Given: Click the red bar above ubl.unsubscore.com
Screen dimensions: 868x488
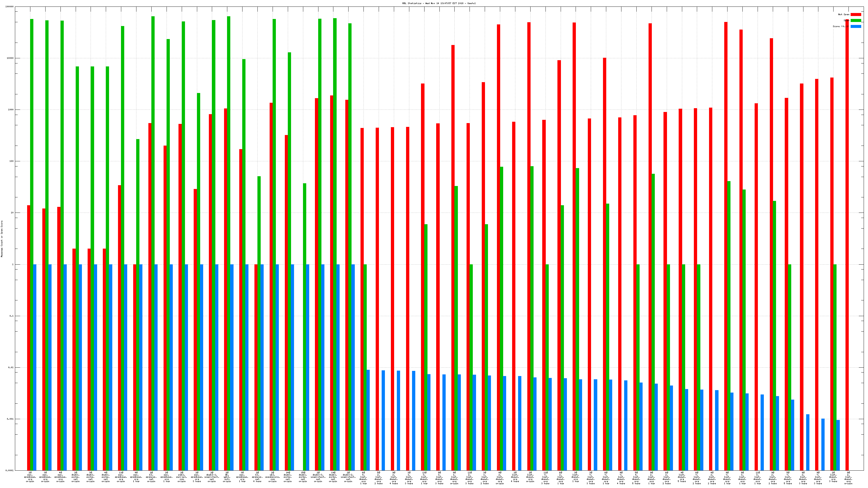Looking at the screenshot, I should pyautogui.click(x=271, y=286).
